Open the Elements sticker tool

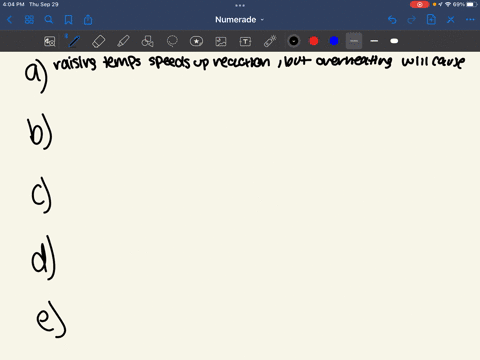(x=196, y=41)
